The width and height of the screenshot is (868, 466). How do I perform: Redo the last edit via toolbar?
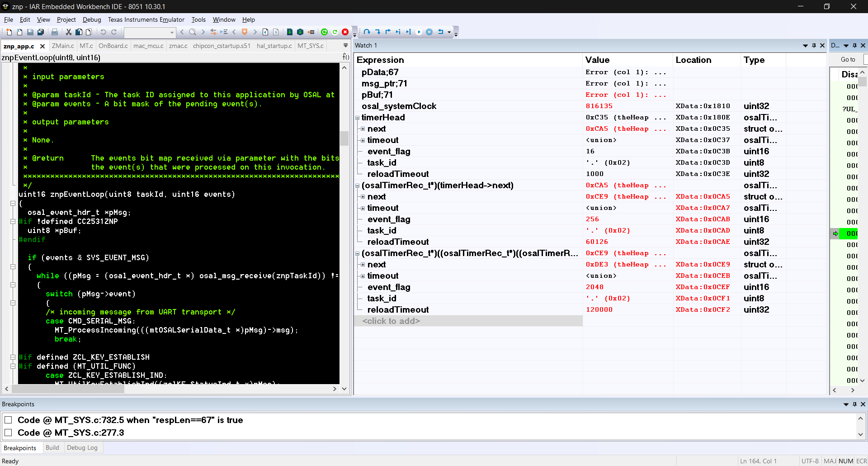114,32
